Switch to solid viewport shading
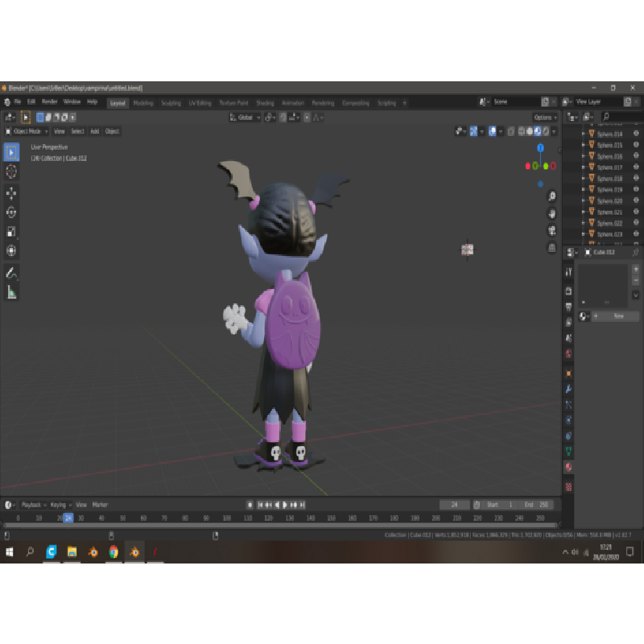Screen dimensions: 644x644 coord(530,131)
